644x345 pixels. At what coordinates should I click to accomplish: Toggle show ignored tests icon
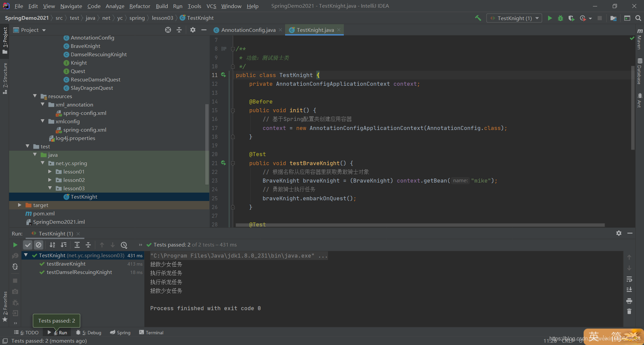[39, 245]
